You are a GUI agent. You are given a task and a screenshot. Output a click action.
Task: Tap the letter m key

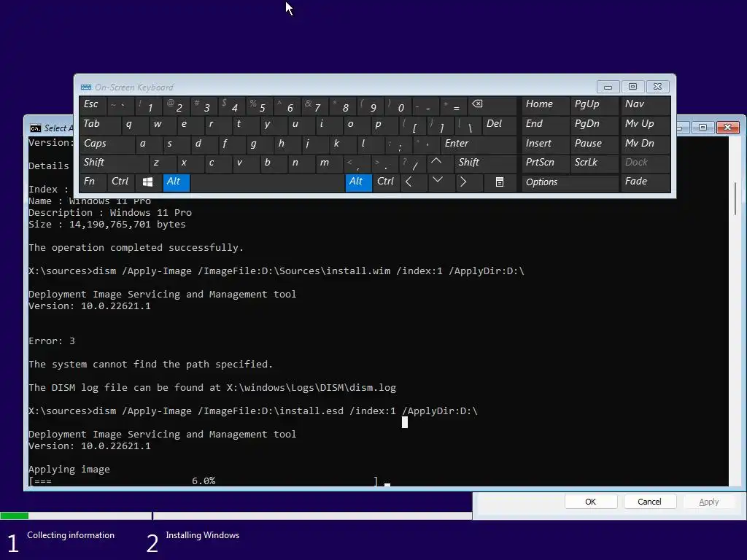[x=329, y=163]
